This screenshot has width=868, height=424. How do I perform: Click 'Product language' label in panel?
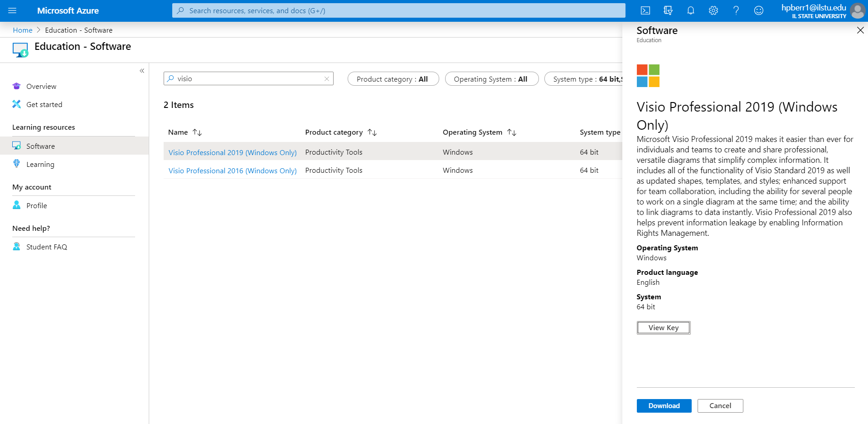point(667,272)
